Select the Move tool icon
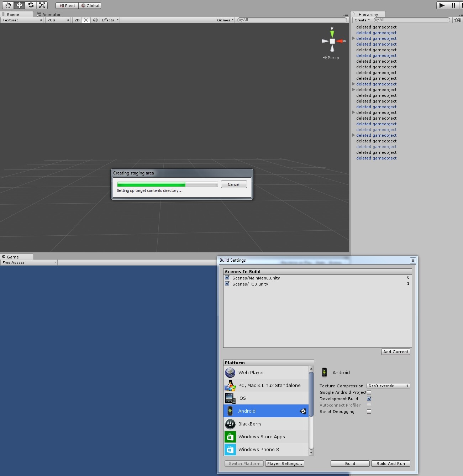 (x=20, y=5)
